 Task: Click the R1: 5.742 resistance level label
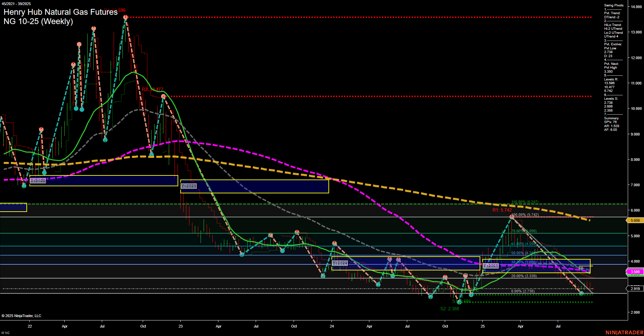[502, 210]
